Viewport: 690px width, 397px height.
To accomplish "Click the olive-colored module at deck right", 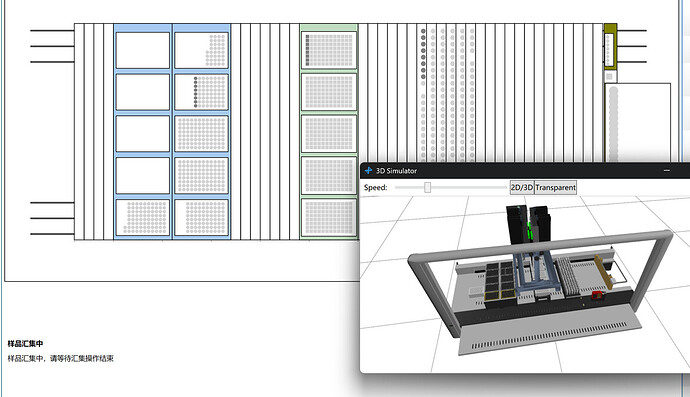I will 610,47.
